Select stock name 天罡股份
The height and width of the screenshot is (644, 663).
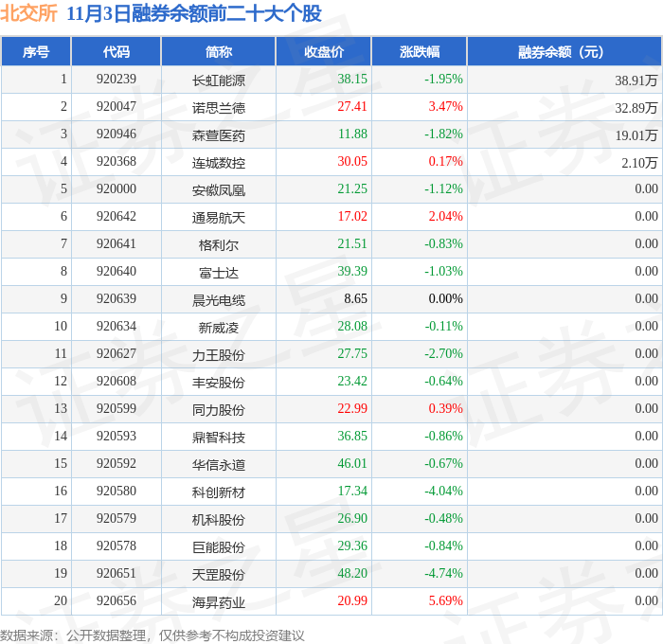(219, 575)
